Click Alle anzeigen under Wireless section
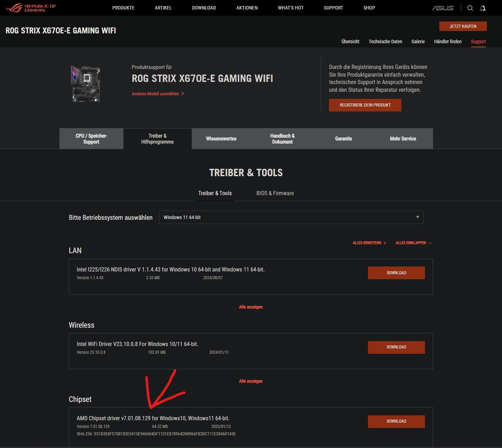Viewport: 502px width, 448px height. 251,381
